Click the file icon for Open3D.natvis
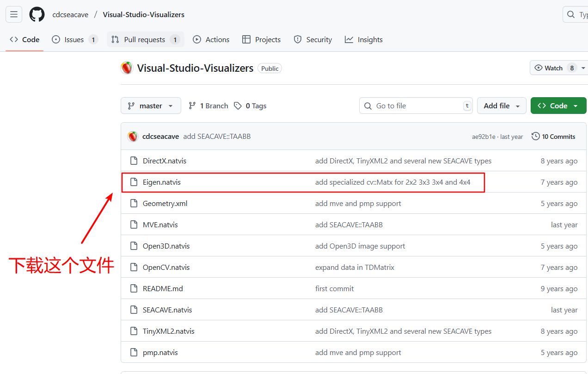The image size is (588, 374). (134, 246)
